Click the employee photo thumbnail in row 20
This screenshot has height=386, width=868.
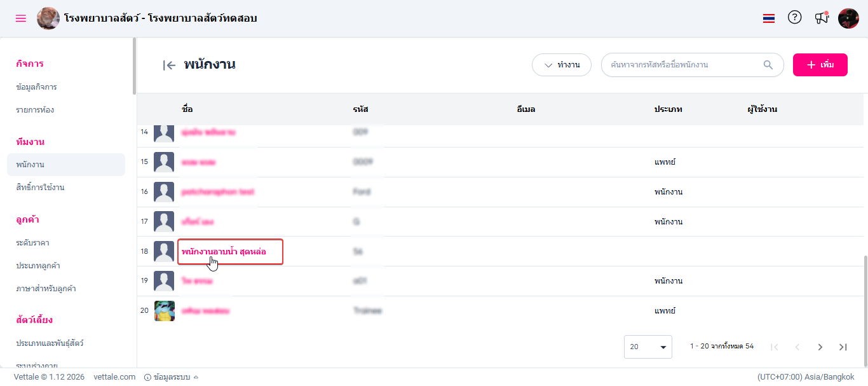coord(165,311)
